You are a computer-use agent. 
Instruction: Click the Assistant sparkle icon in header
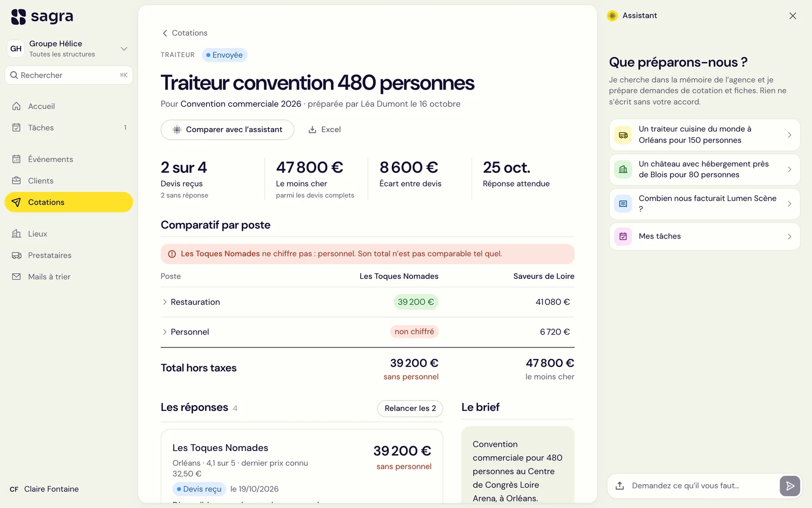coord(613,16)
